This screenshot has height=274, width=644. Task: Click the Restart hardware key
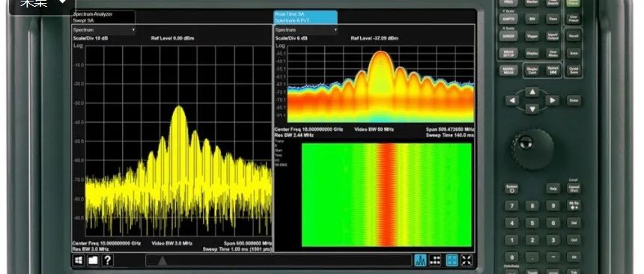tap(553, 70)
